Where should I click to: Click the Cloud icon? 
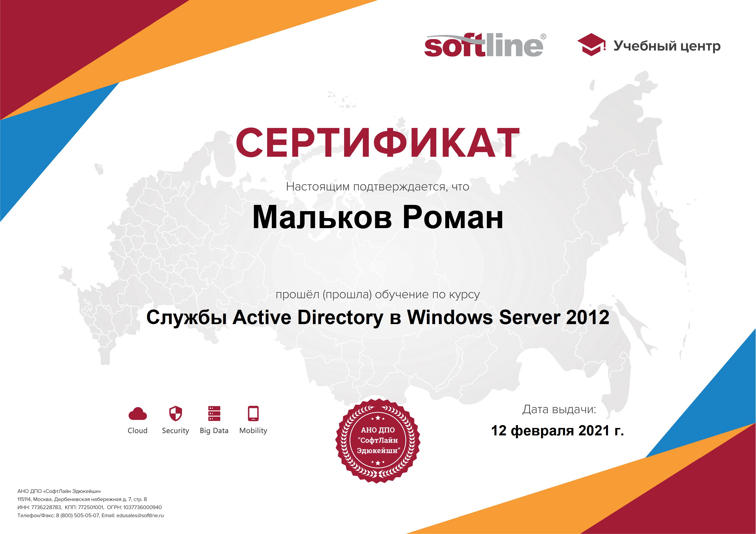pyautogui.click(x=138, y=414)
